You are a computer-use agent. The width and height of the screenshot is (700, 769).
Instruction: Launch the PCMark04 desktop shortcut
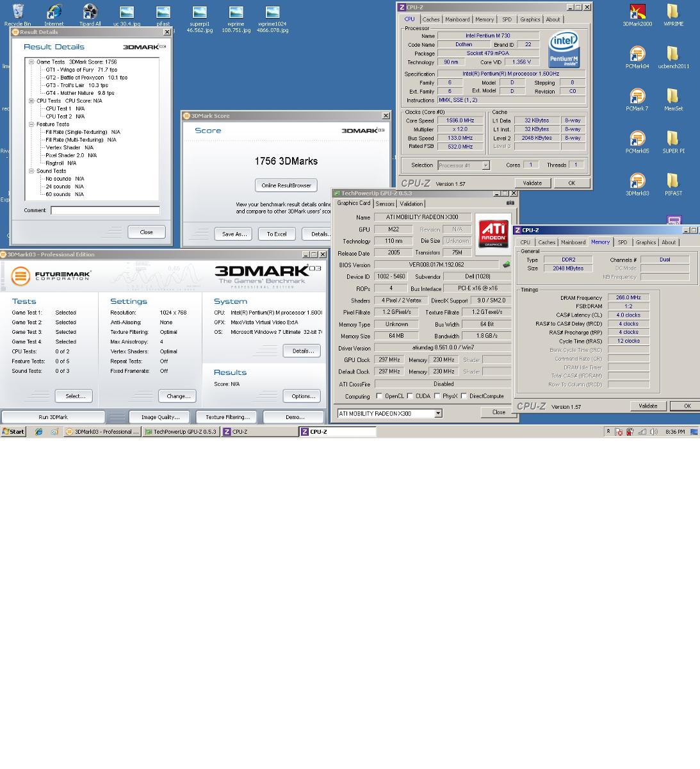(637, 57)
